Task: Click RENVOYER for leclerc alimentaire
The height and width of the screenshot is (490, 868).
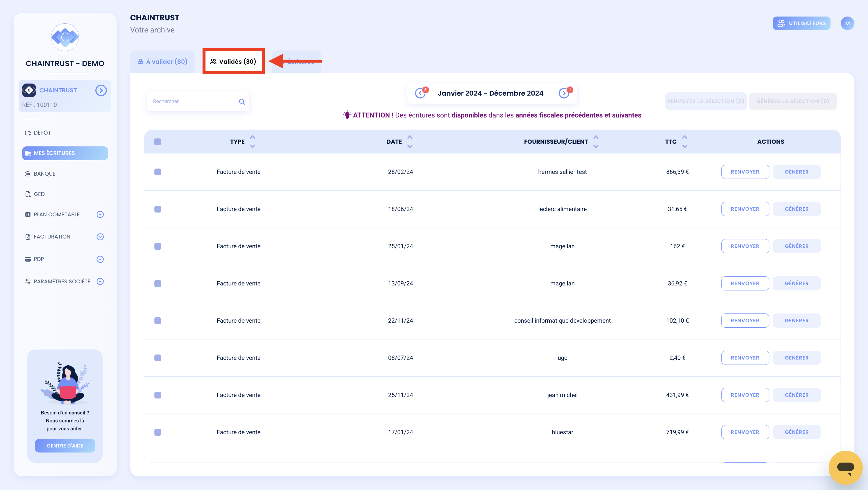Action: pyautogui.click(x=745, y=209)
